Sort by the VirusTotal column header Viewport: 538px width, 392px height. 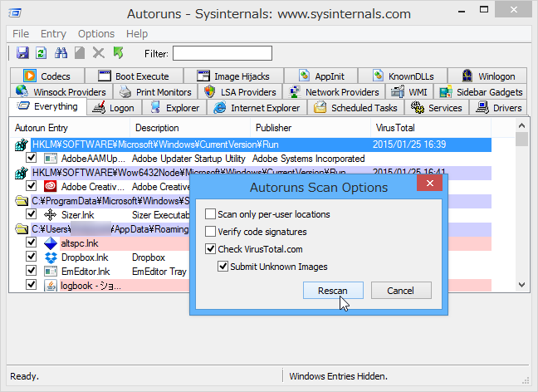click(x=431, y=128)
